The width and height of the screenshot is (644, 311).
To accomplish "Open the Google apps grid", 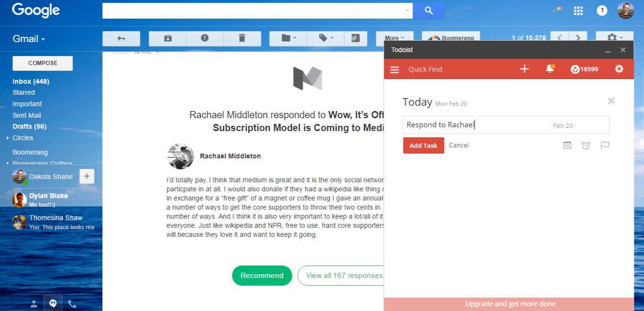I will (x=579, y=11).
